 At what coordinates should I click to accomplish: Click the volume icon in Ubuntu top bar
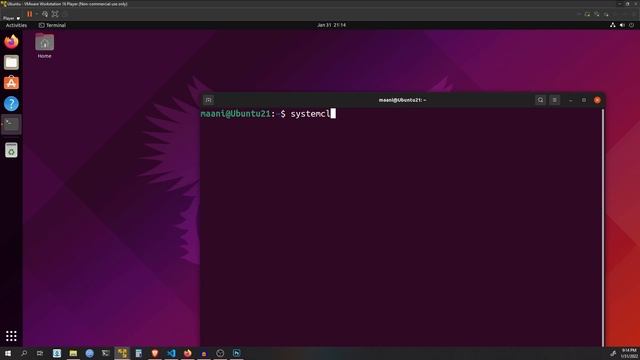[622, 25]
